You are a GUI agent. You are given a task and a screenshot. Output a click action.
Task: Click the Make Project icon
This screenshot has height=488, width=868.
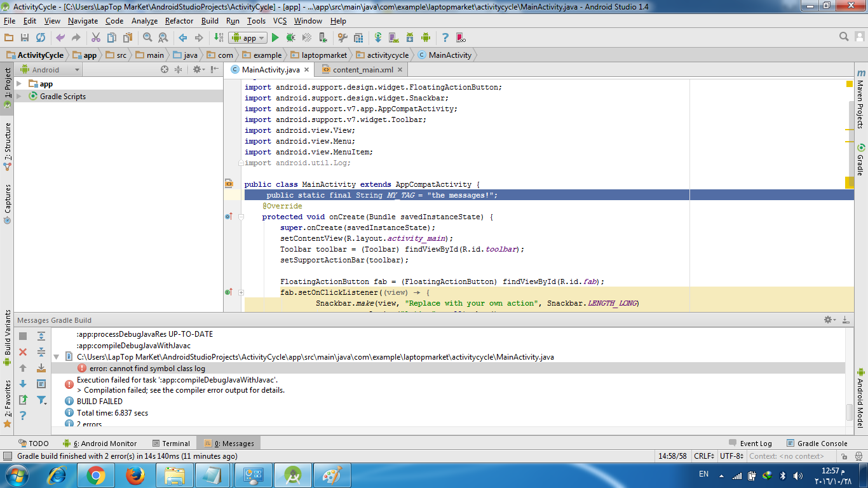tap(219, 37)
